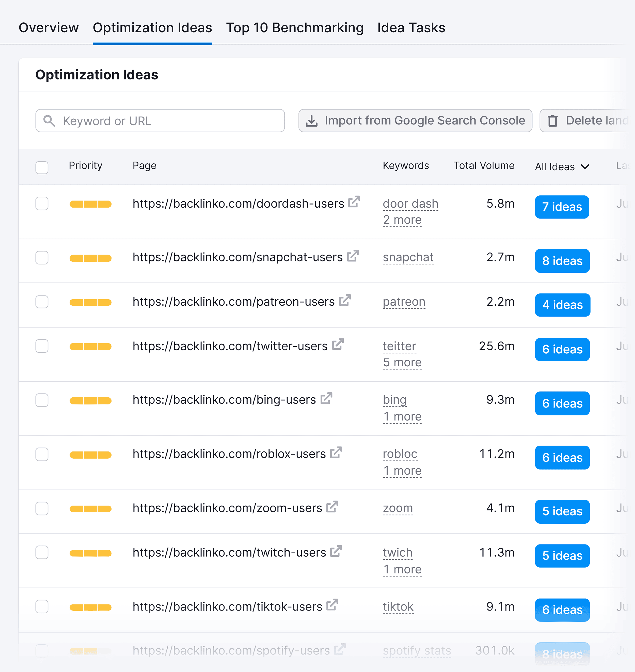This screenshot has width=635, height=672.
Task: Open the All Ideas filter dropdown
Action: coord(562,167)
